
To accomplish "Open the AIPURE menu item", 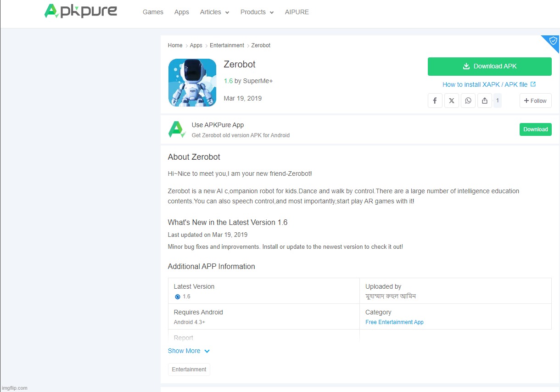I will point(297,12).
